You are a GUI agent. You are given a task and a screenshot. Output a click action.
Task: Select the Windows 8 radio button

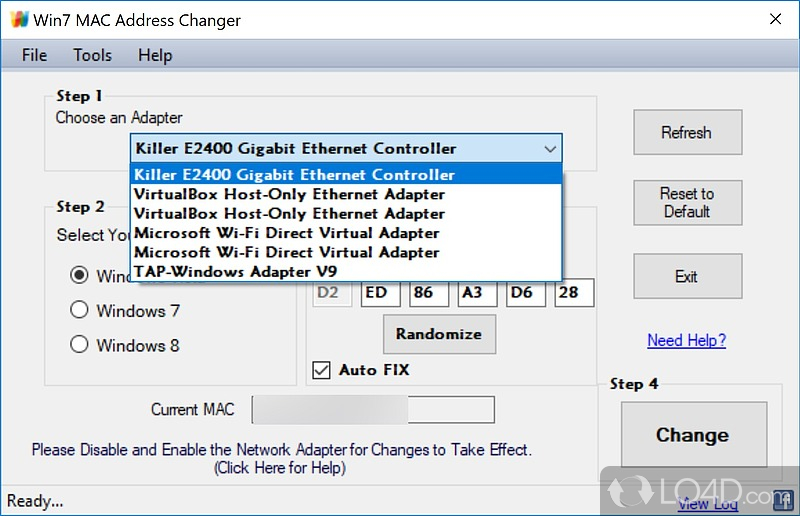tap(79, 344)
